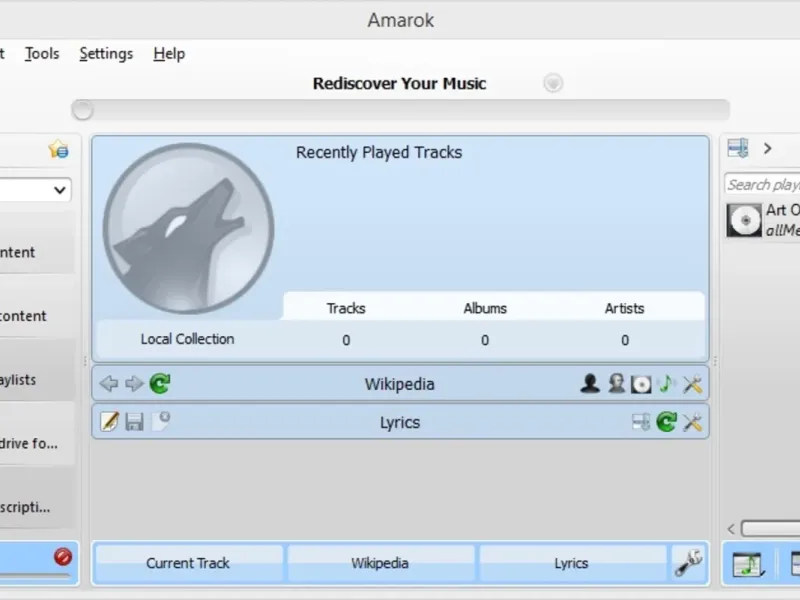Switch to Current Track applet tab
This screenshot has height=600, width=800.
tap(188, 563)
